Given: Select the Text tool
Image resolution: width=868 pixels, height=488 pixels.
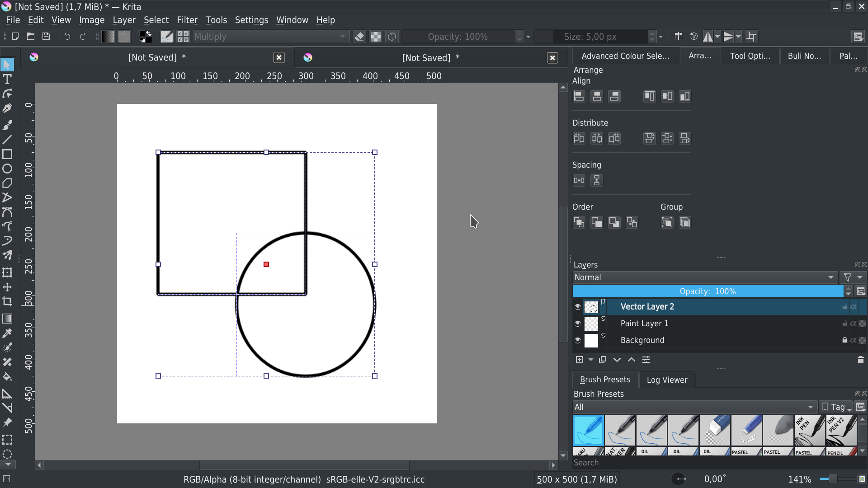Looking at the screenshot, I should 7,80.
